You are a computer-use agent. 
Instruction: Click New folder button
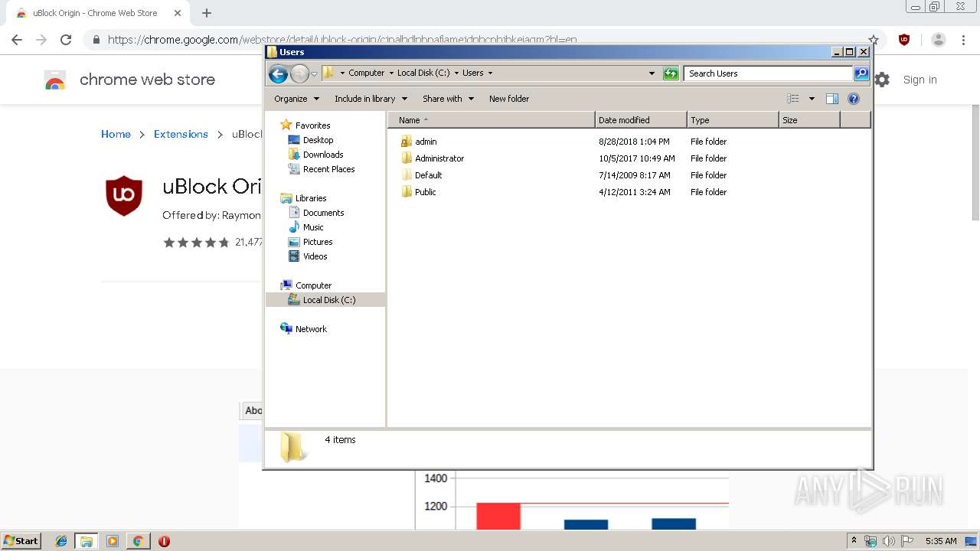click(509, 99)
